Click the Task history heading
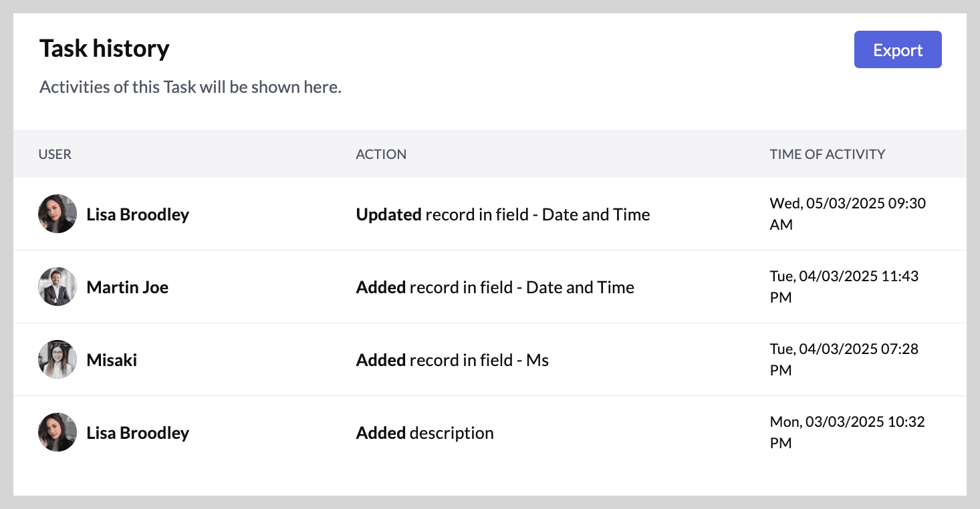The width and height of the screenshot is (980, 509). pyautogui.click(x=104, y=48)
